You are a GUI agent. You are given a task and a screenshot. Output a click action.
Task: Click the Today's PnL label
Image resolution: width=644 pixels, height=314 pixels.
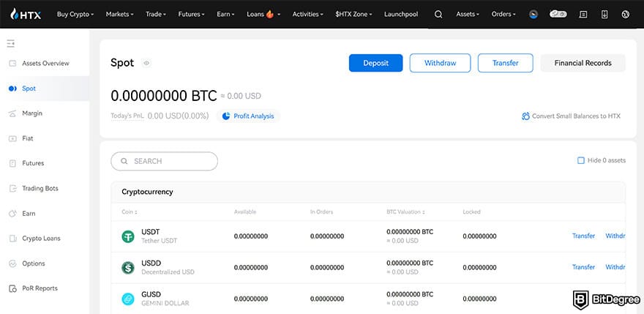click(x=127, y=116)
